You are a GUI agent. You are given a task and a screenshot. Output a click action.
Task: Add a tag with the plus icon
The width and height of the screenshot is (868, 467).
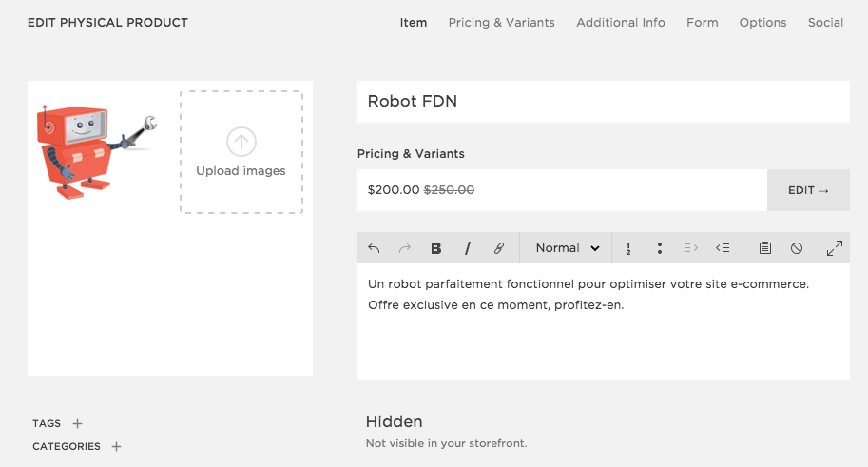[78, 424]
